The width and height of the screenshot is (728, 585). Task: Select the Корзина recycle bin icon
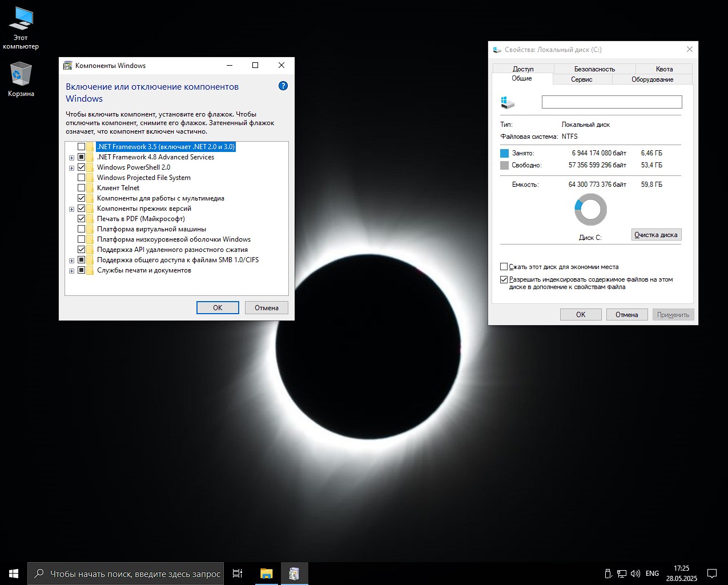[21, 79]
